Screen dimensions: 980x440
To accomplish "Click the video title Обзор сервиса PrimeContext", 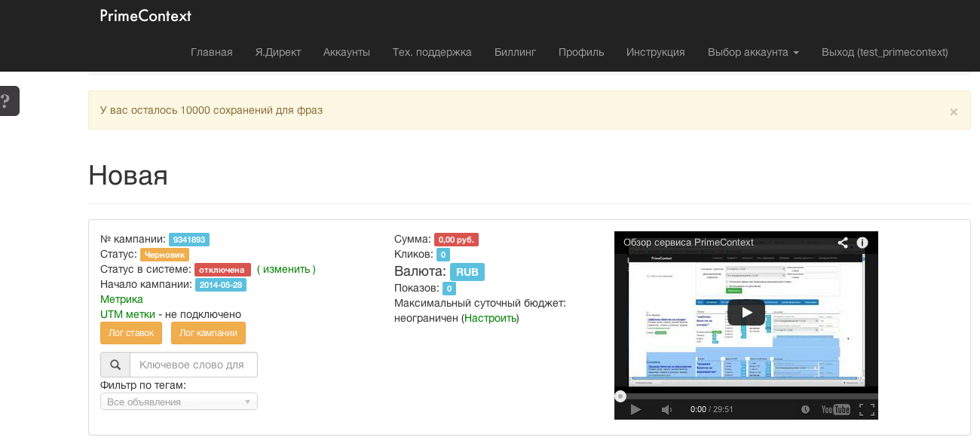I will tap(688, 243).
